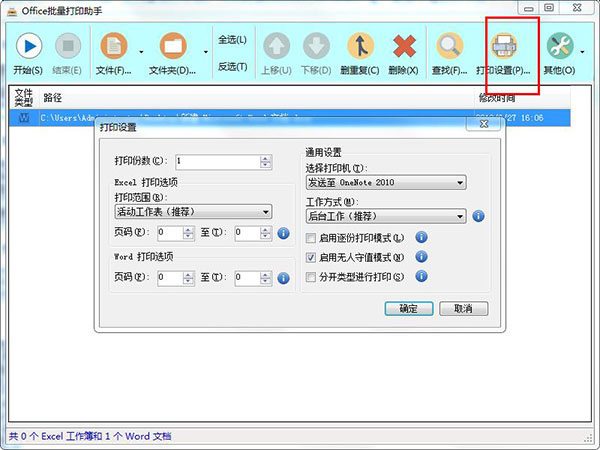Click the 确定 OK button
Screen dimensions: 600x450
[x=409, y=308]
